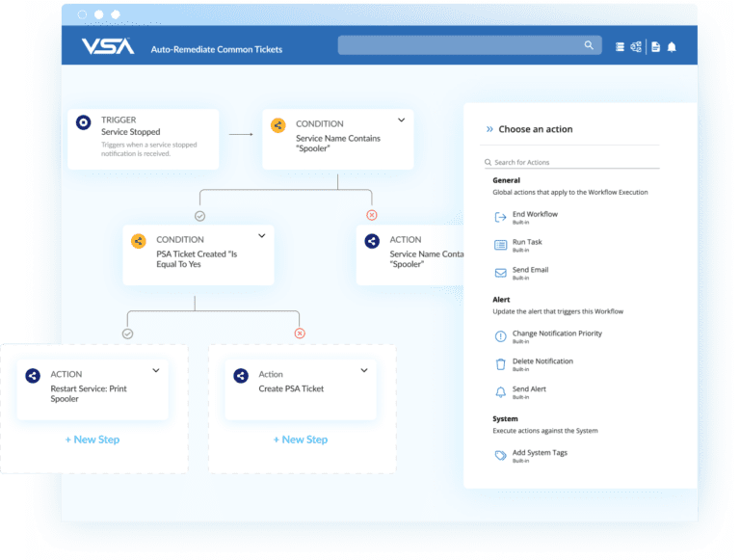Add New Step under Create PSA Ticket
The width and height of the screenshot is (740, 560).
(301, 440)
